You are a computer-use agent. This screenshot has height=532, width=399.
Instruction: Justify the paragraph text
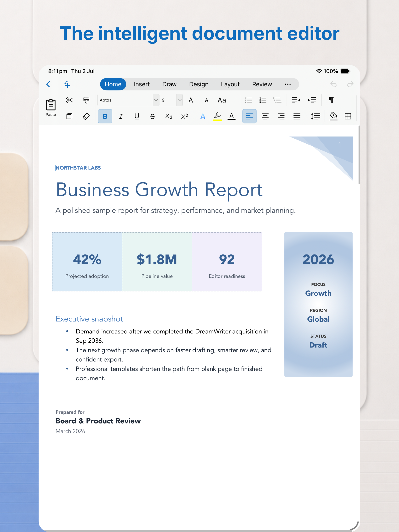(x=297, y=116)
